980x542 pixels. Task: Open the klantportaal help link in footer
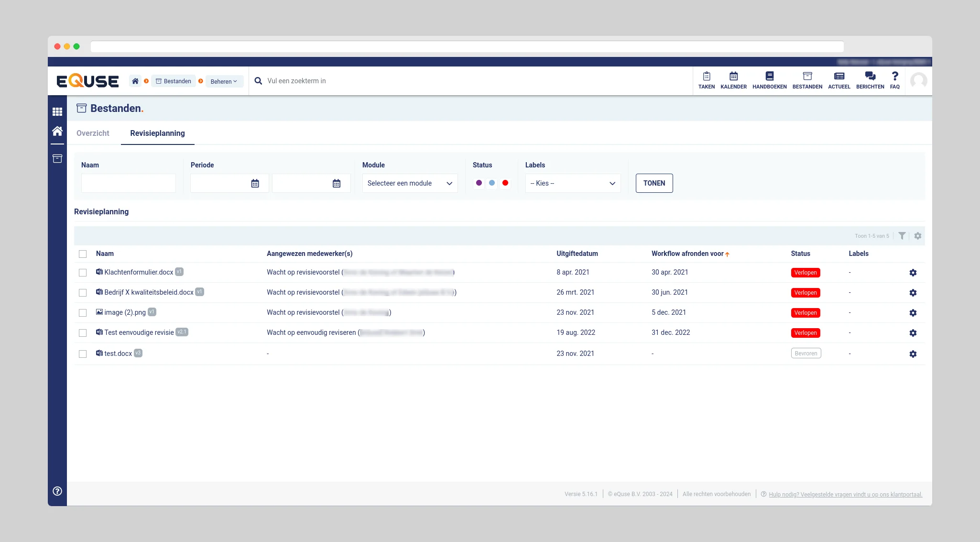coord(845,495)
